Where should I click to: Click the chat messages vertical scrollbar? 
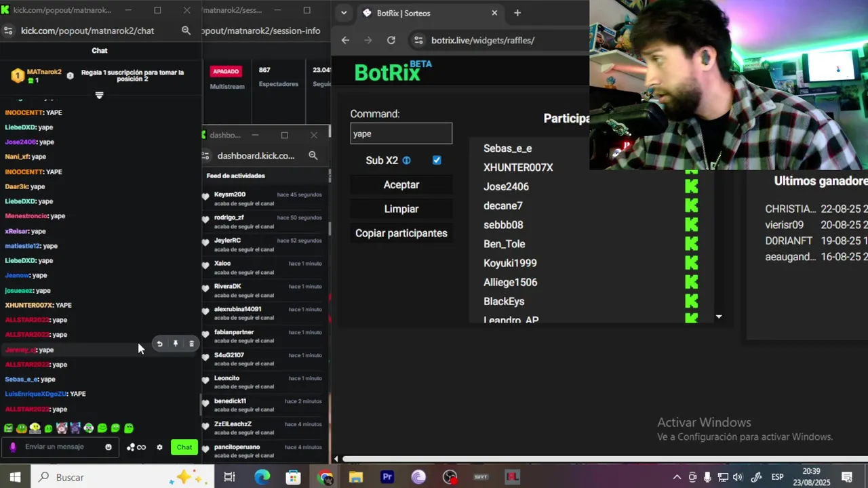coord(200,406)
